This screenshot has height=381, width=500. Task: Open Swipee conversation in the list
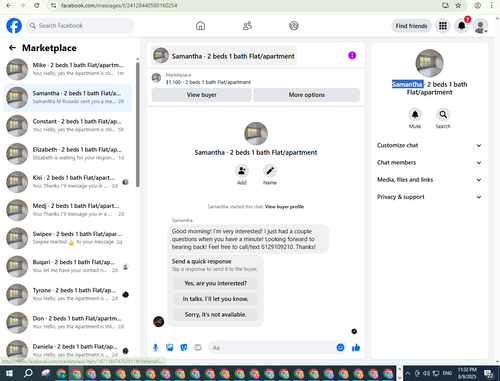coord(67,238)
